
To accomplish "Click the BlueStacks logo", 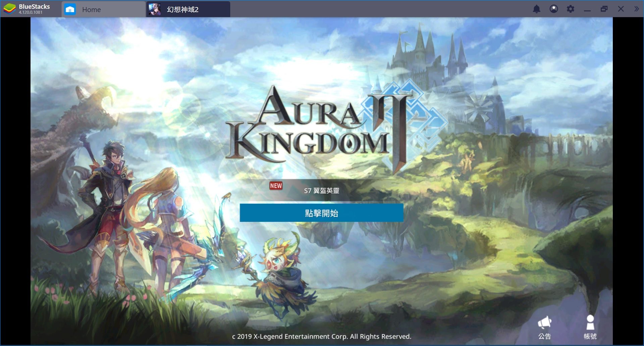I will coord(9,9).
